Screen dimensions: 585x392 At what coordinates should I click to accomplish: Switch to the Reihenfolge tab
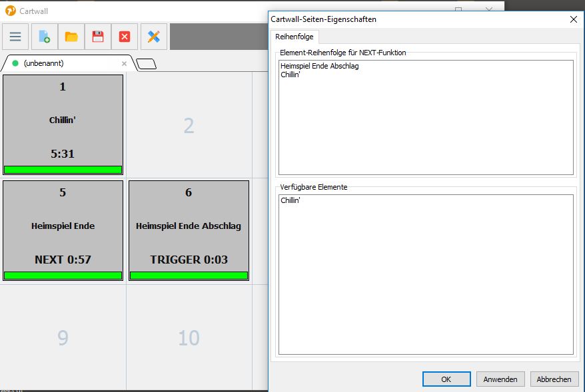(294, 37)
